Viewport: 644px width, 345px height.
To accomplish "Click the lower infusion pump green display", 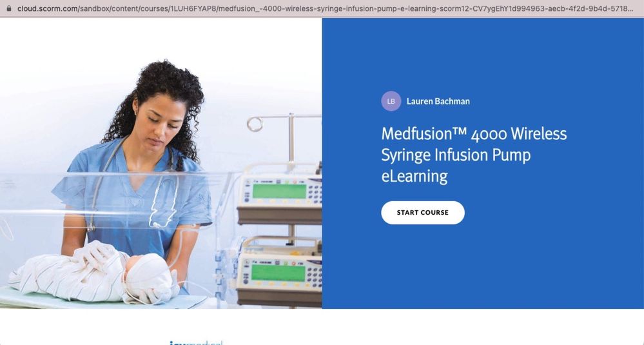I will click(278, 273).
